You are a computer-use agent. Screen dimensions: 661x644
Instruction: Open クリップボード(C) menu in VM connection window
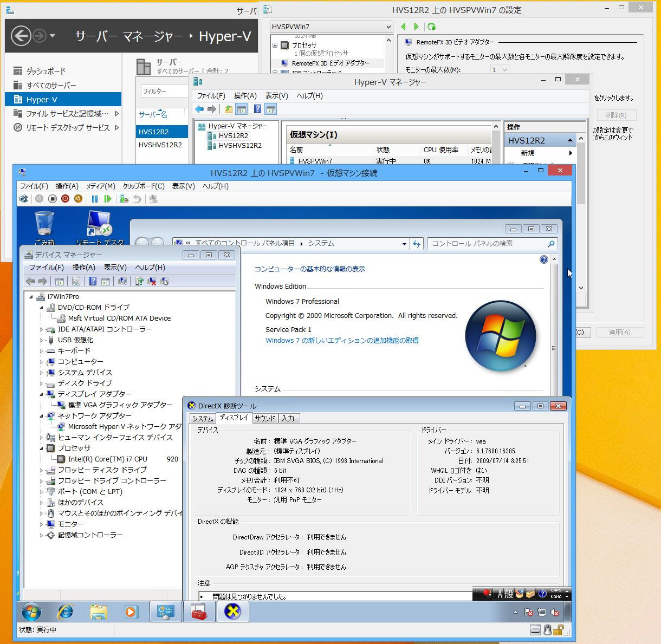(x=144, y=186)
